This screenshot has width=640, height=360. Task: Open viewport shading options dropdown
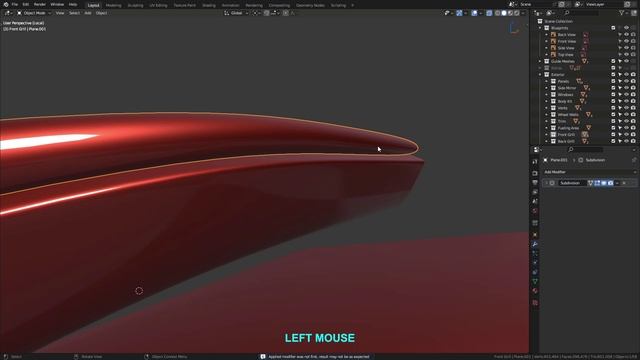[x=523, y=13]
